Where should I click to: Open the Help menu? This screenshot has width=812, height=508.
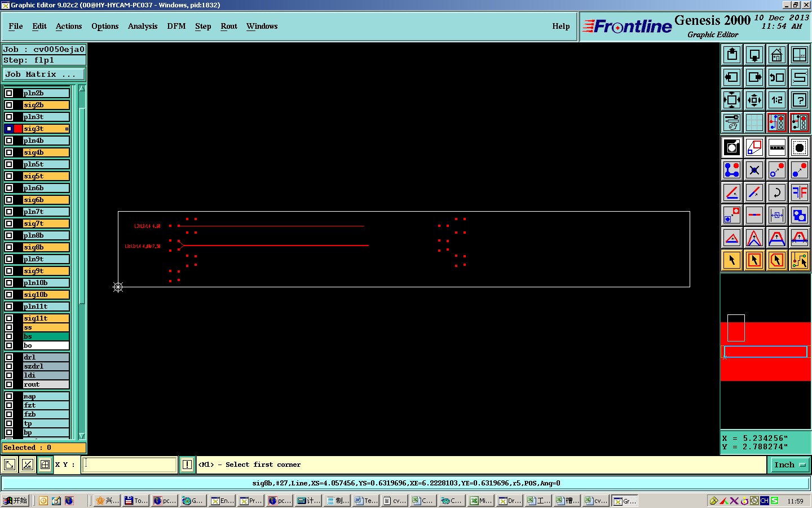(561, 26)
